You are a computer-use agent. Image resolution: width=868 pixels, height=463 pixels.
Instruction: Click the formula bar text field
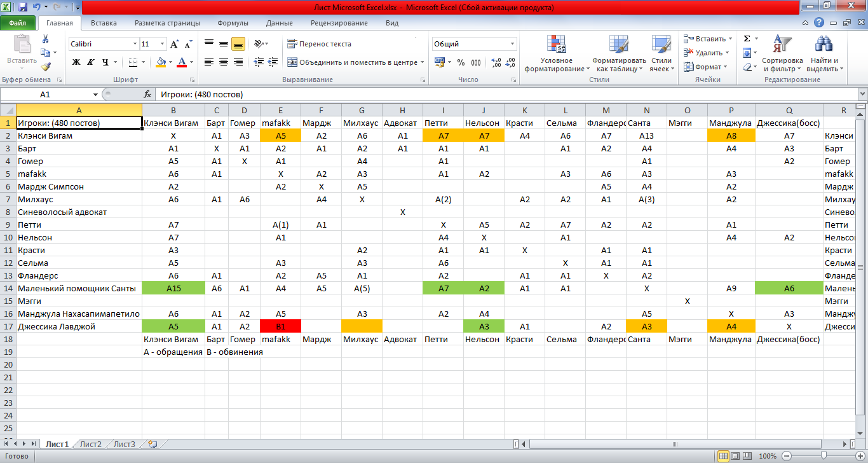[506, 94]
